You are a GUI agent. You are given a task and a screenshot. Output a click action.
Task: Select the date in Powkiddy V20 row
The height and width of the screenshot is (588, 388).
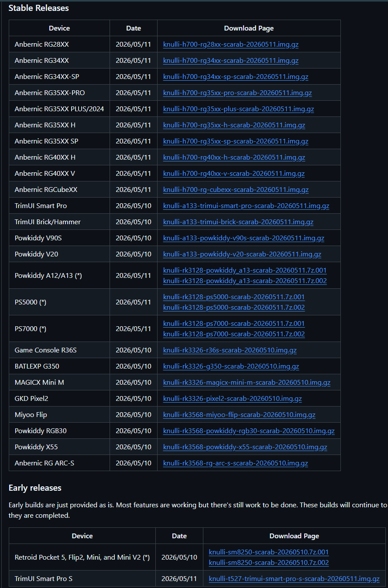[x=134, y=254]
